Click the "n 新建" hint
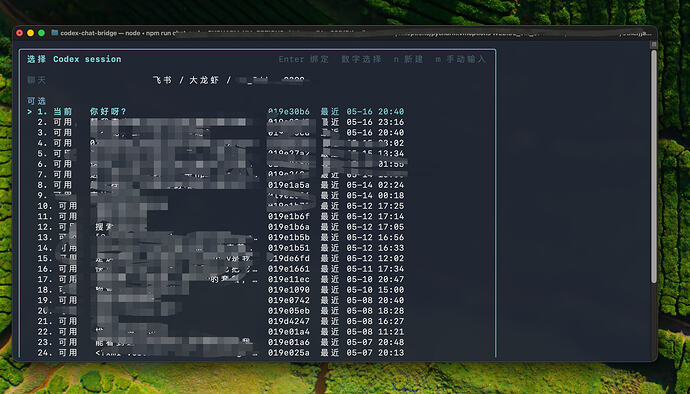Image resolution: width=690 pixels, height=394 pixels. (408, 59)
